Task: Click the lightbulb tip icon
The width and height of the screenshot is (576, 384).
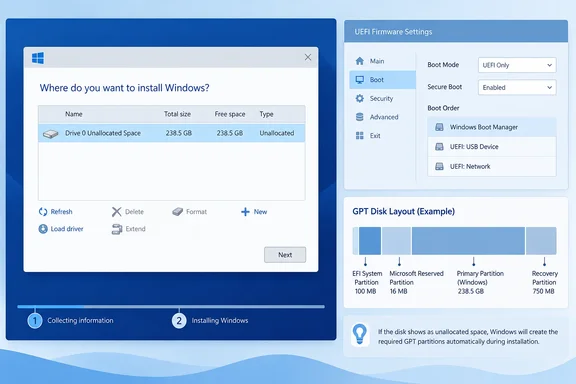Action: point(360,334)
